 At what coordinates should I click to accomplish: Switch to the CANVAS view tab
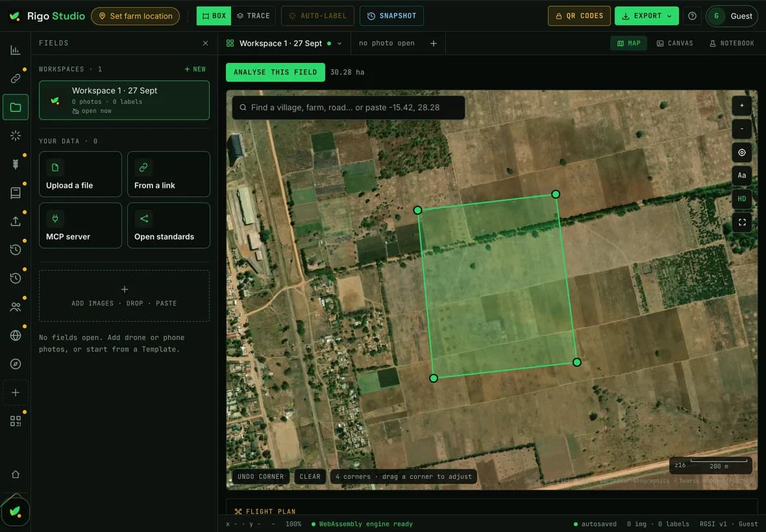(674, 43)
